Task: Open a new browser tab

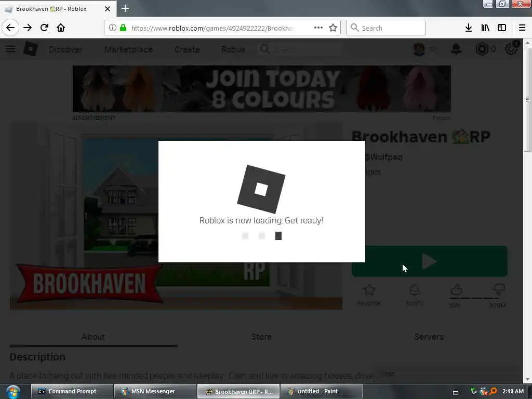Action: (125, 8)
